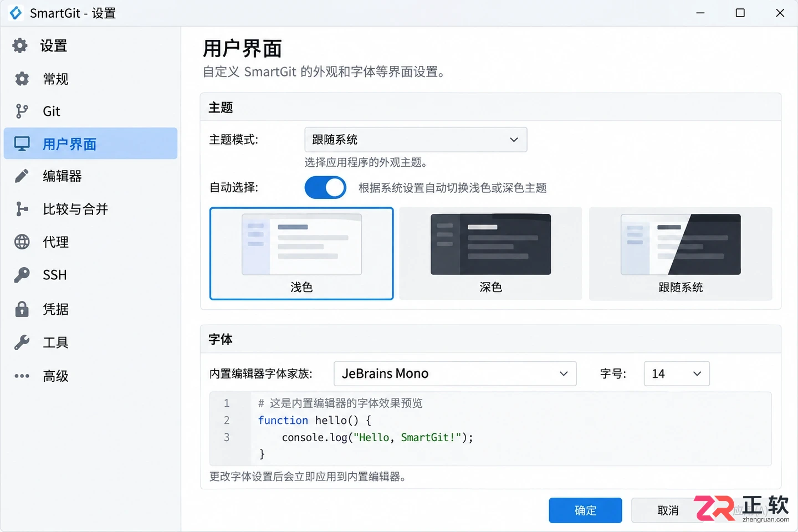Image resolution: width=798 pixels, height=532 pixels.
Task: Click the 内置编辑器字体家族 label
Action: pyautogui.click(x=261, y=374)
